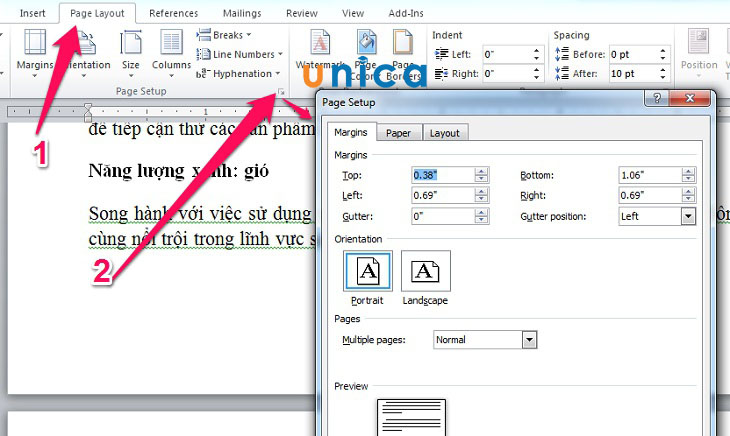Click the Breaks command
This screenshot has width=730, height=436.
tap(224, 35)
